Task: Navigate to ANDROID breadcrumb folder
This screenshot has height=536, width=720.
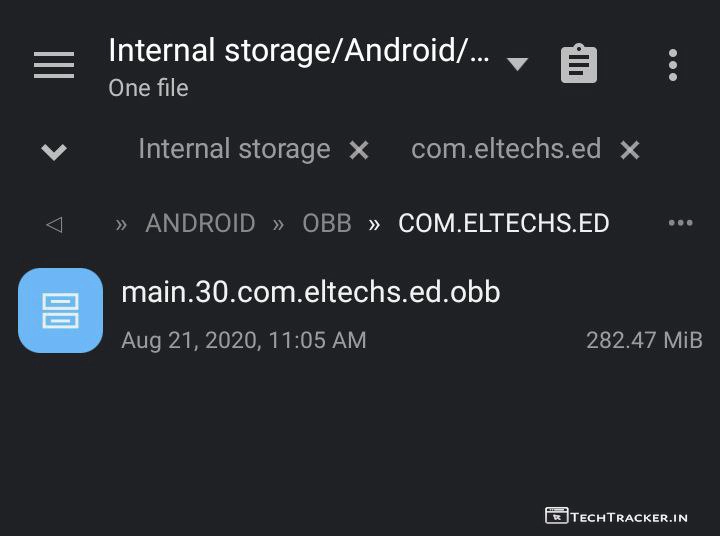Action: [x=200, y=223]
